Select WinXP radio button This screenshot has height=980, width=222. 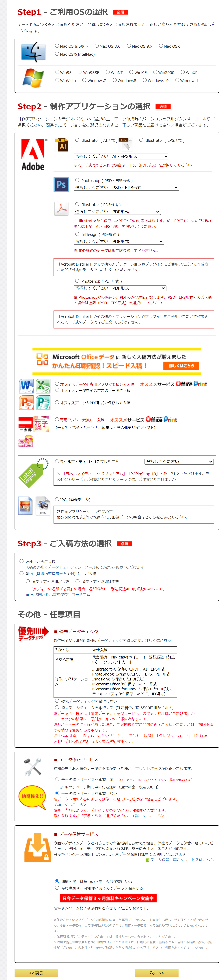[182, 72]
